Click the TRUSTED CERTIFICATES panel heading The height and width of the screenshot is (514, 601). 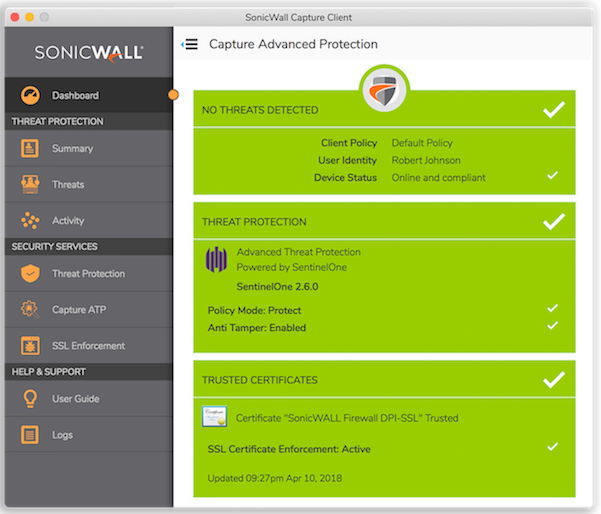[260, 380]
